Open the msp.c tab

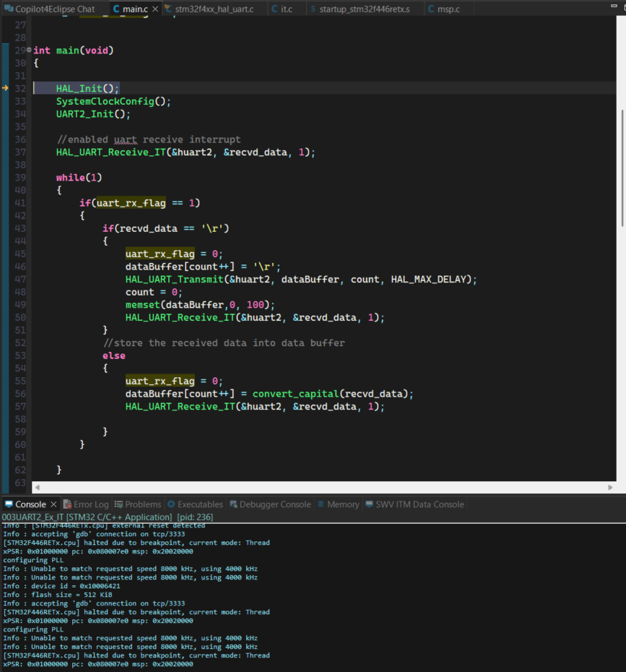(448, 8)
